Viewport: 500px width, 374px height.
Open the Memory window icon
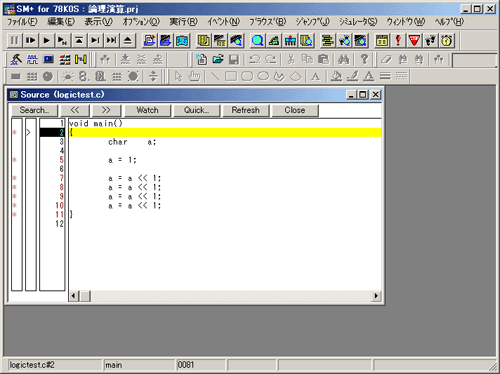click(x=236, y=40)
